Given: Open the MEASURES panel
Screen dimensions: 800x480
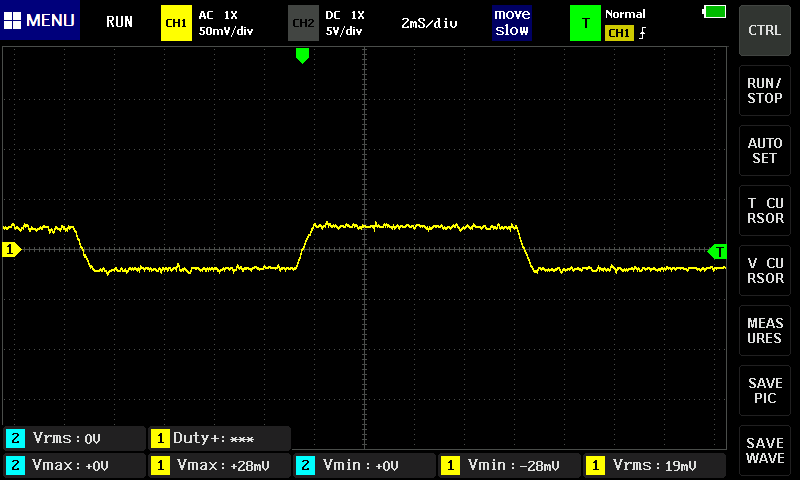Looking at the screenshot, I should [x=764, y=331].
